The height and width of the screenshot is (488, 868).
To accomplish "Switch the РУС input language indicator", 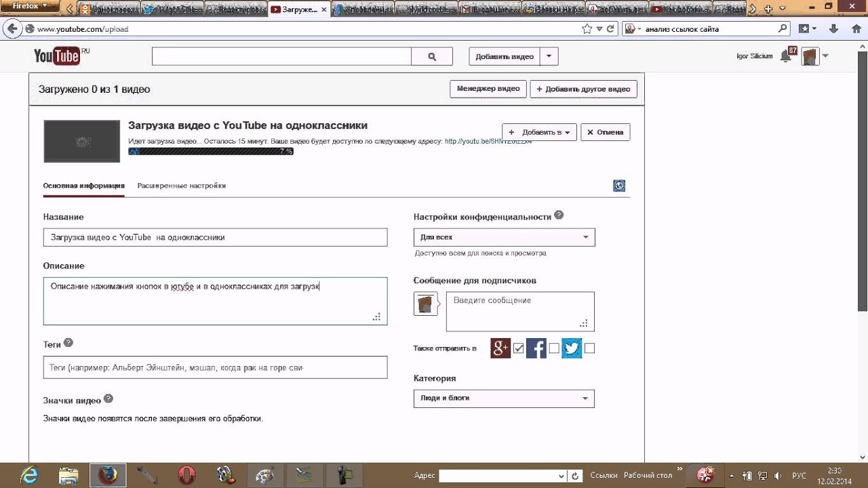I will point(799,476).
